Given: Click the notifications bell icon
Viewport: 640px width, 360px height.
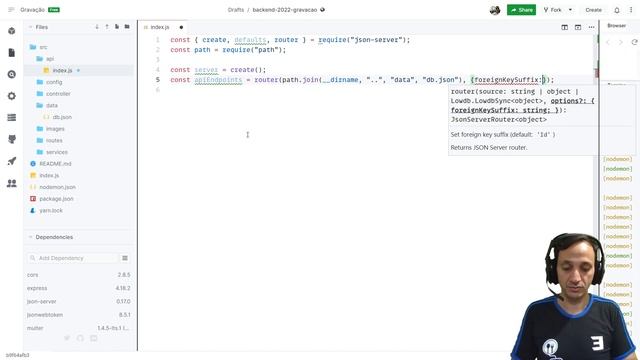Looking at the screenshot, I should [x=617, y=10].
